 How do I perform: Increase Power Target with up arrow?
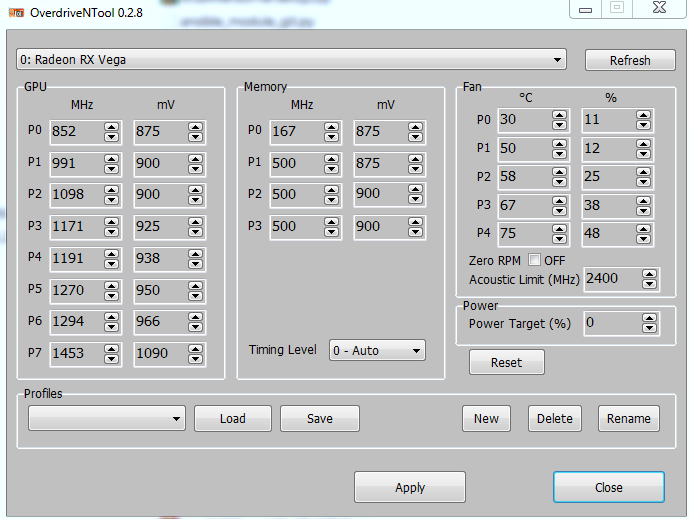[x=649, y=318]
